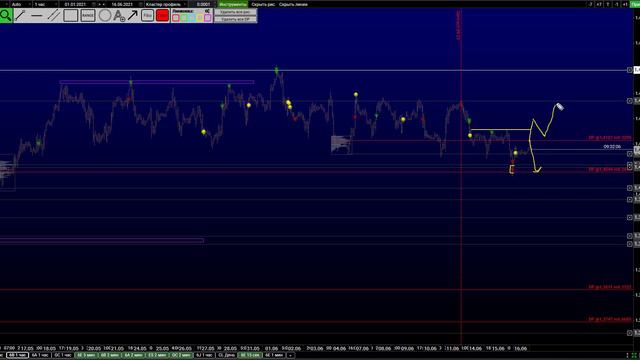Select the text label A tool
This screenshot has width=640, height=360.
click(x=119, y=16)
